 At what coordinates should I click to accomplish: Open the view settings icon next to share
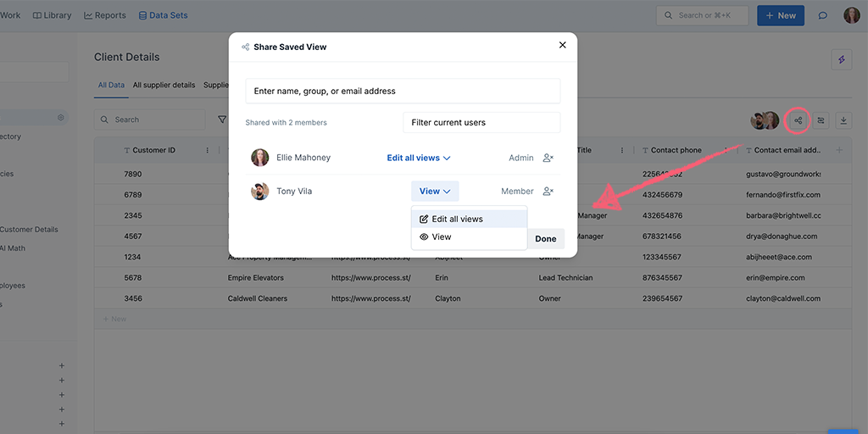click(821, 120)
